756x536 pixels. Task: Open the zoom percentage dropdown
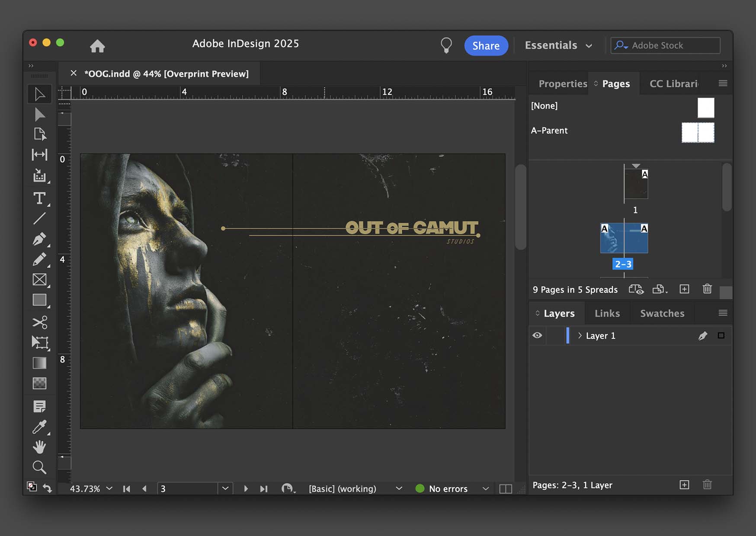click(x=109, y=488)
